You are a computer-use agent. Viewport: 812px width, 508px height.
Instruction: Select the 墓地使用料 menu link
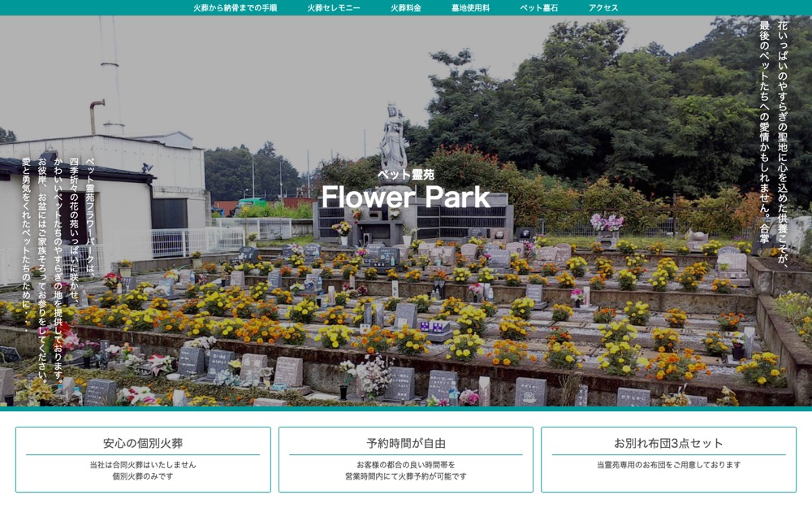[470, 8]
